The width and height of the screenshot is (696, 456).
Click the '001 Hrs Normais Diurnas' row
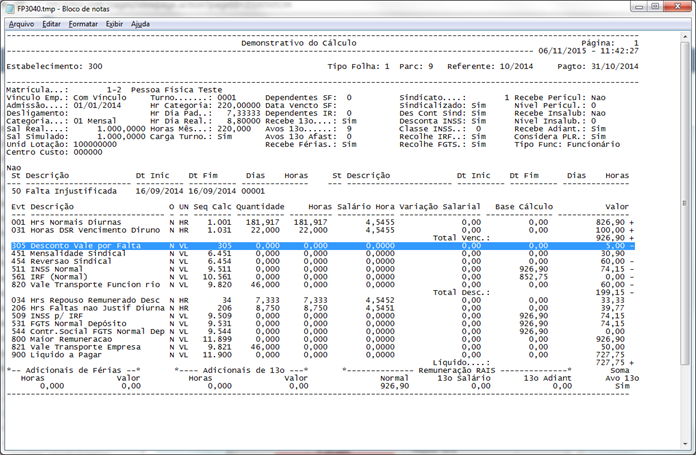323,222
